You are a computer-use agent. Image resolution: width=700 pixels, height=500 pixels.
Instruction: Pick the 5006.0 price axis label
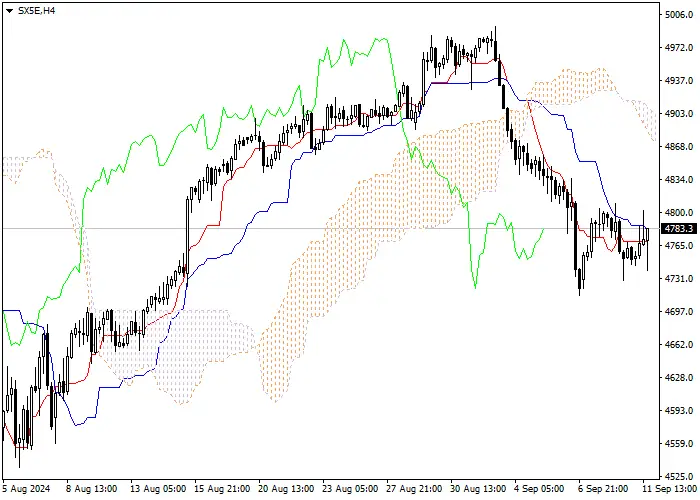679,15
